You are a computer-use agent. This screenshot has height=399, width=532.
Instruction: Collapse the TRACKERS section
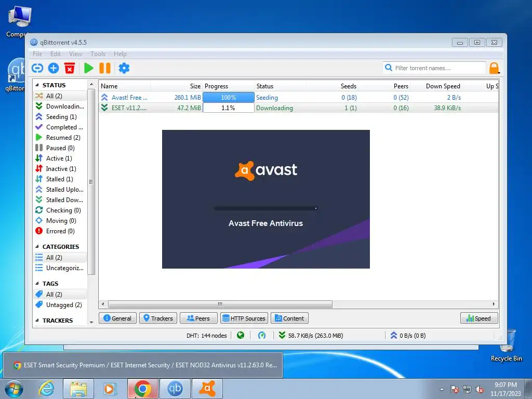(x=37, y=321)
